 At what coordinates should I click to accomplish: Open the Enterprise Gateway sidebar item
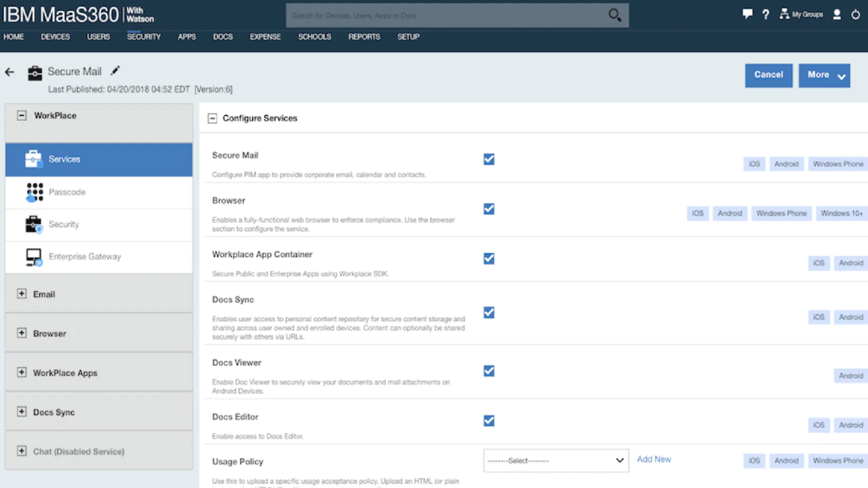(x=85, y=257)
